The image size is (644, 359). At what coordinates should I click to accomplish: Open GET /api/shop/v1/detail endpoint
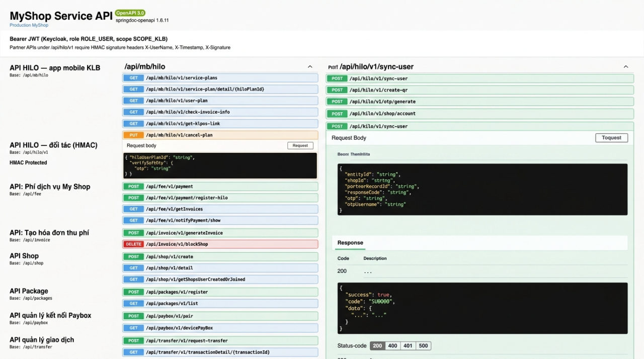click(x=220, y=268)
